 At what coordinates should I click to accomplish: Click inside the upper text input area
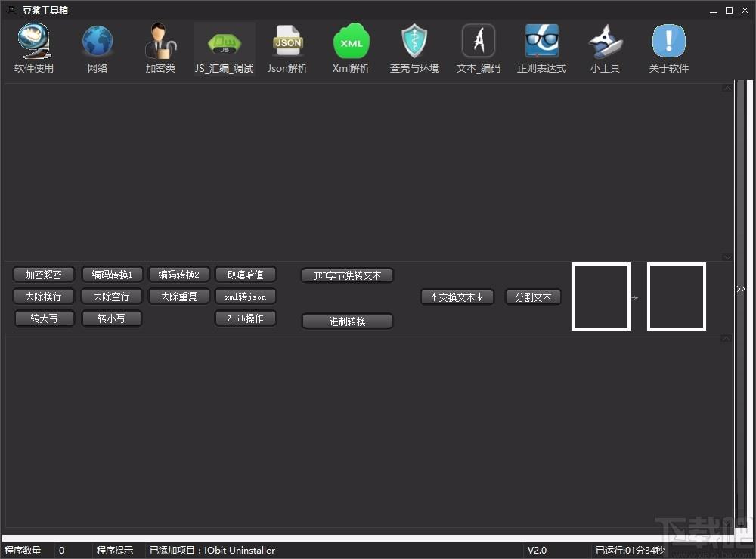click(x=365, y=172)
